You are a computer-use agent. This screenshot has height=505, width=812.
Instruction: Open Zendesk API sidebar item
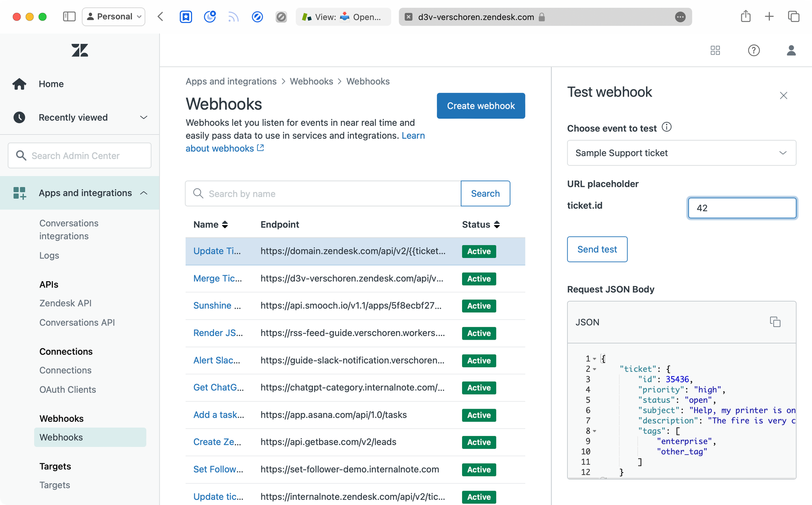pos(65,303)
